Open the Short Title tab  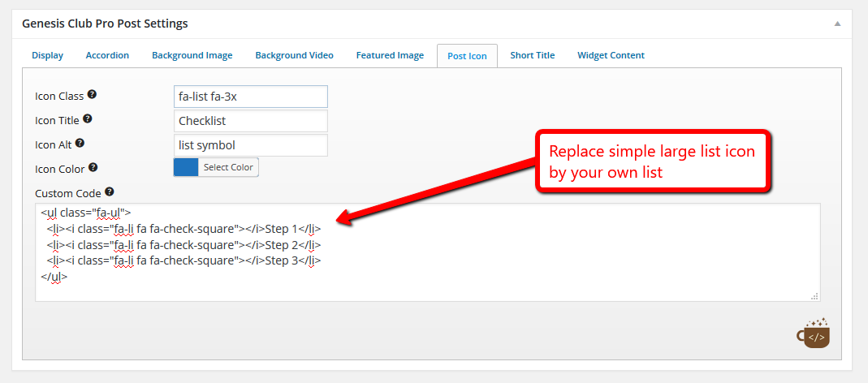click(533, 55)
